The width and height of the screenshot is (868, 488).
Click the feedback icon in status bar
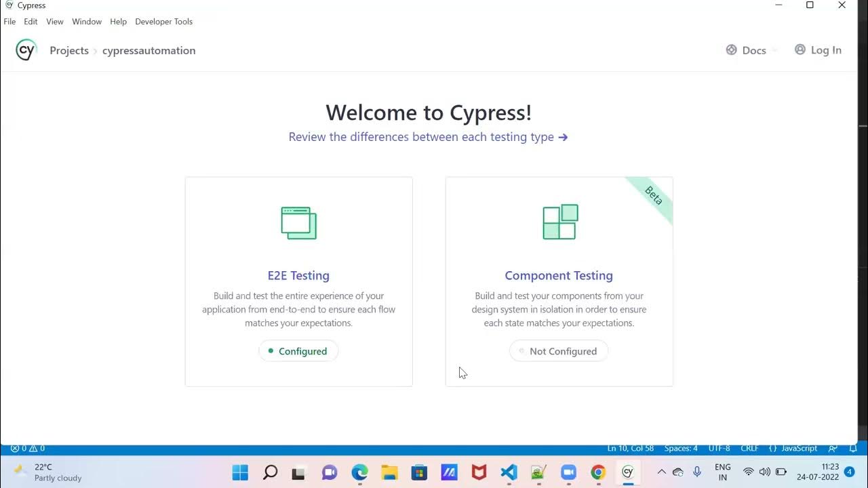click(833, 448)
